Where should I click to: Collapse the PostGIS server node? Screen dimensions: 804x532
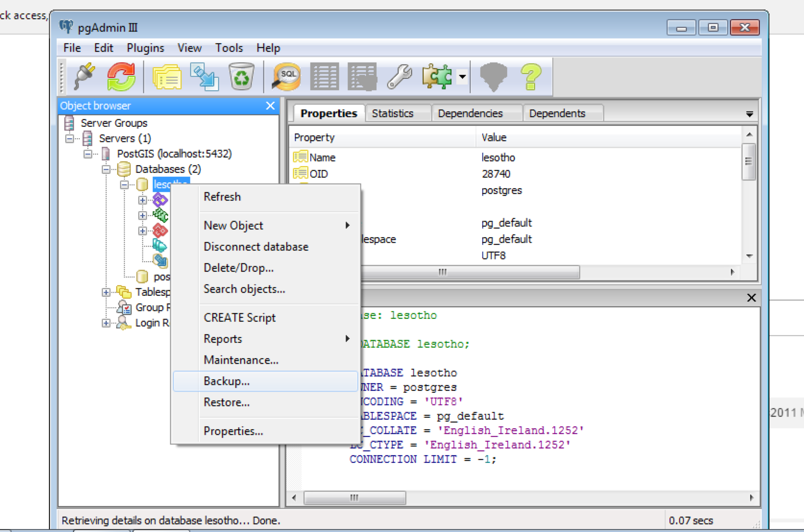88,154
